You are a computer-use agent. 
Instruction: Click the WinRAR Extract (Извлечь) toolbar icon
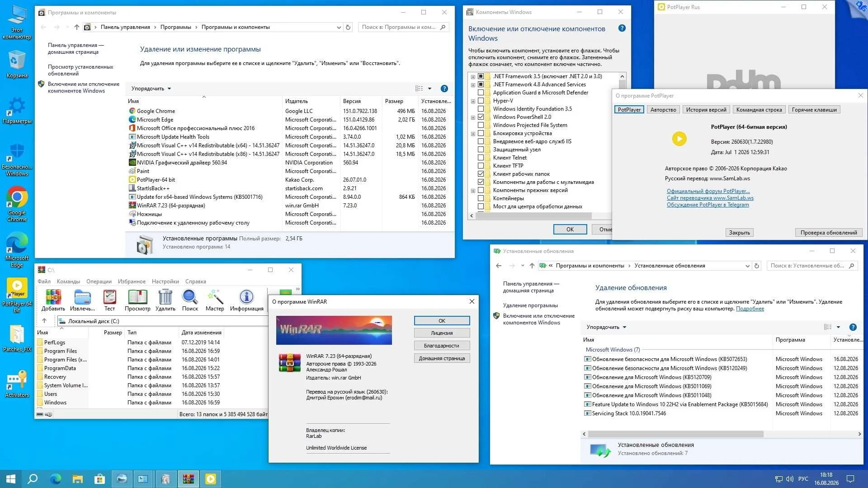tap(82, 300)
